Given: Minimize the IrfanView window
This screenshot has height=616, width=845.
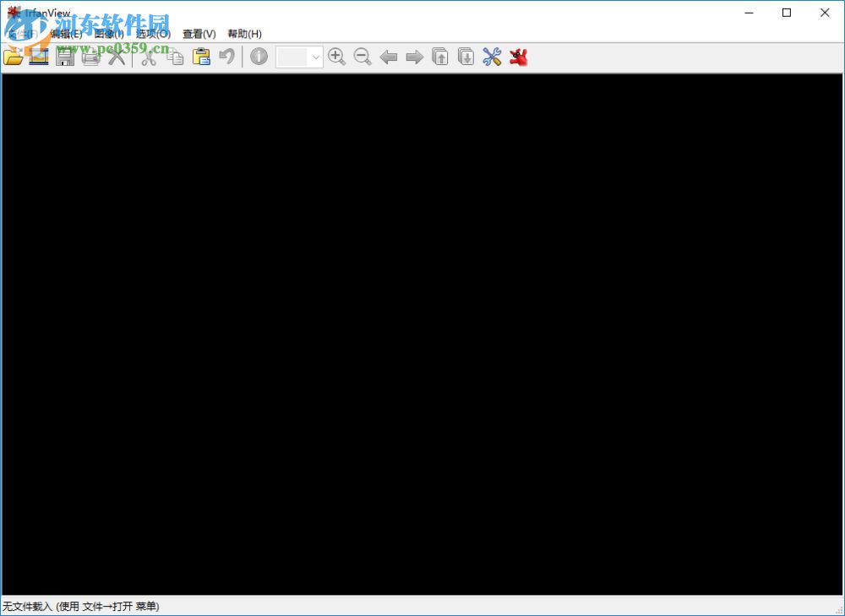Looking at the screenshot, I should [749, 13].
